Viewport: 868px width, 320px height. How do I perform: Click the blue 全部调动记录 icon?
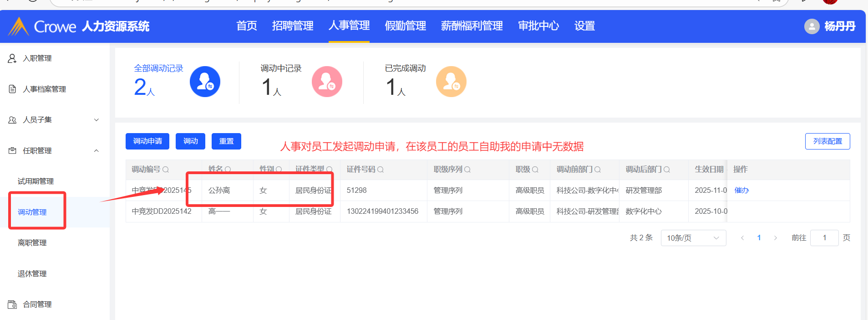205,82
